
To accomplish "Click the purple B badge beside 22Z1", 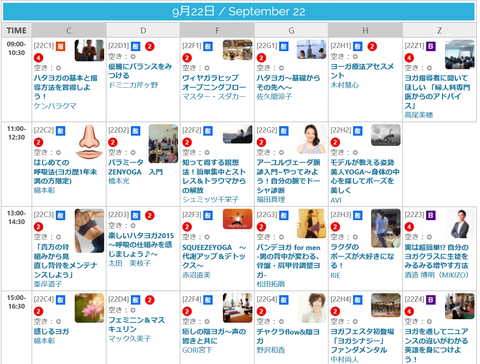I will pyautogui.click(x=431, y=46).
